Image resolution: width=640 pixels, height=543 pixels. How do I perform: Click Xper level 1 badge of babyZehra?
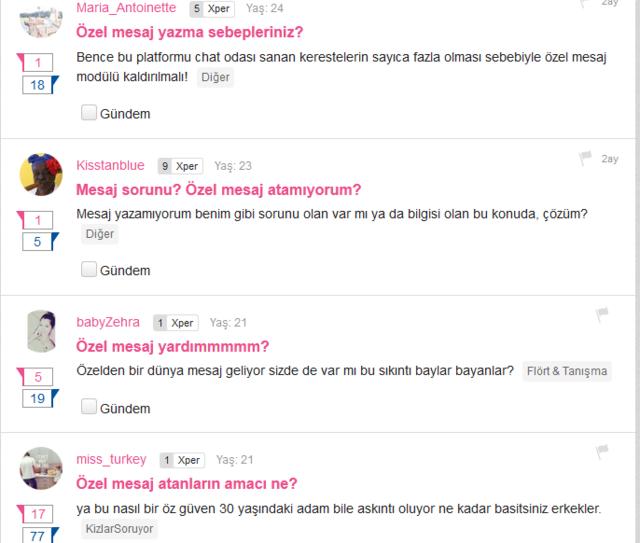[176, 323]
